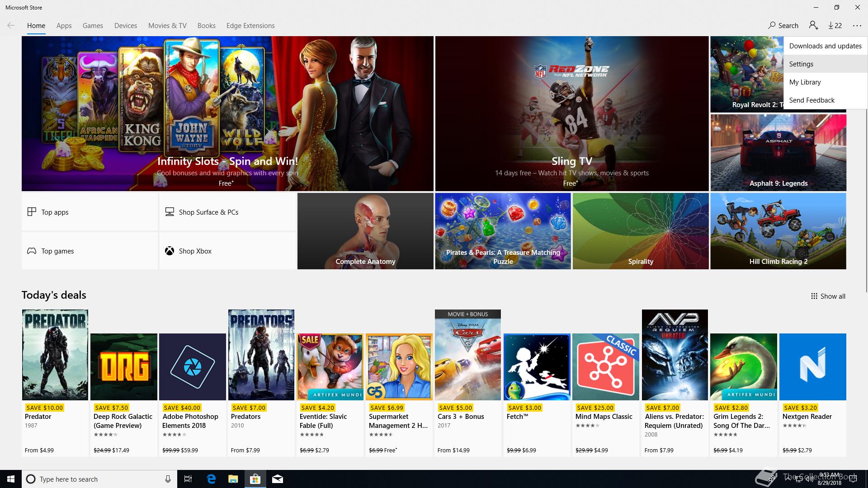Screen dimensions: 868x488
Task: Select the Cars 3 + Bonus deal
Action: click(468, 383)
